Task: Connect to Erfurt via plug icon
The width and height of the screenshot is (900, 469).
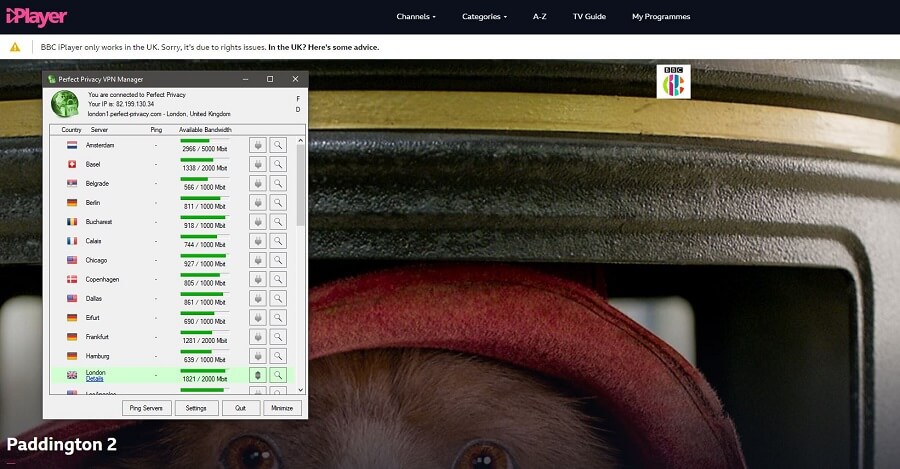Action: click(258, 317)
